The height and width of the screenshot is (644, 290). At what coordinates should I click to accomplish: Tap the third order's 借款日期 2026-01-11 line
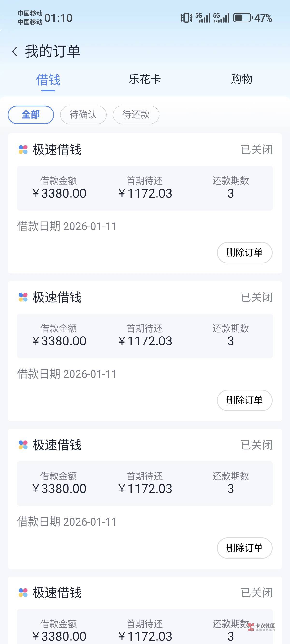point(67,522)
